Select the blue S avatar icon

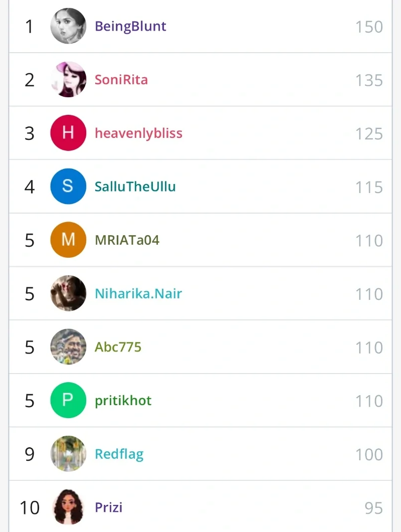[x=68, y=187]
